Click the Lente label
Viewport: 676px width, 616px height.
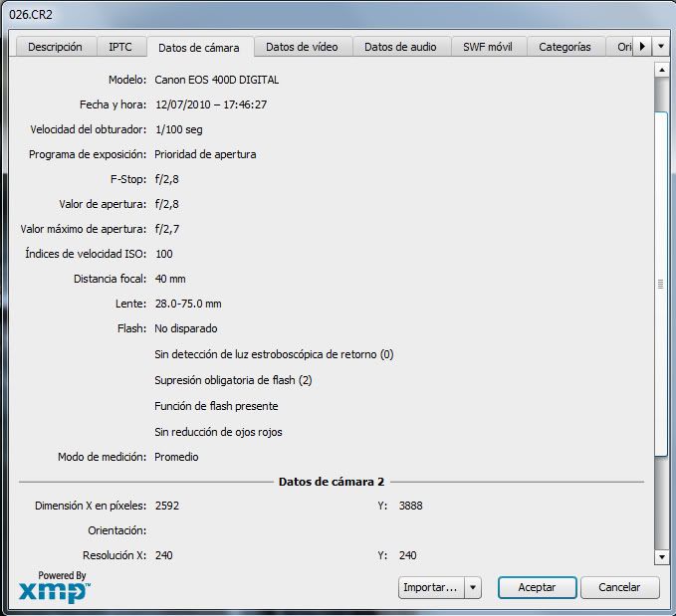pos(130,304)
